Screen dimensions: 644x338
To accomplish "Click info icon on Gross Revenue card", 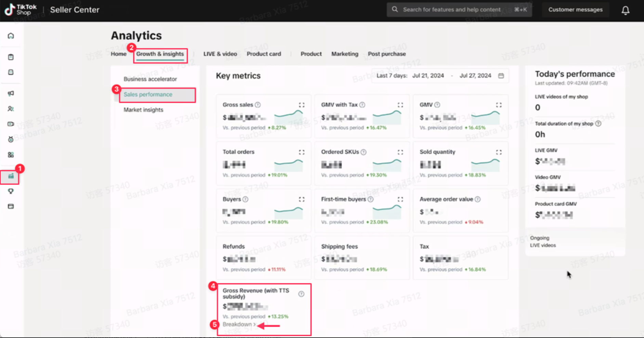I will (301, 294).
